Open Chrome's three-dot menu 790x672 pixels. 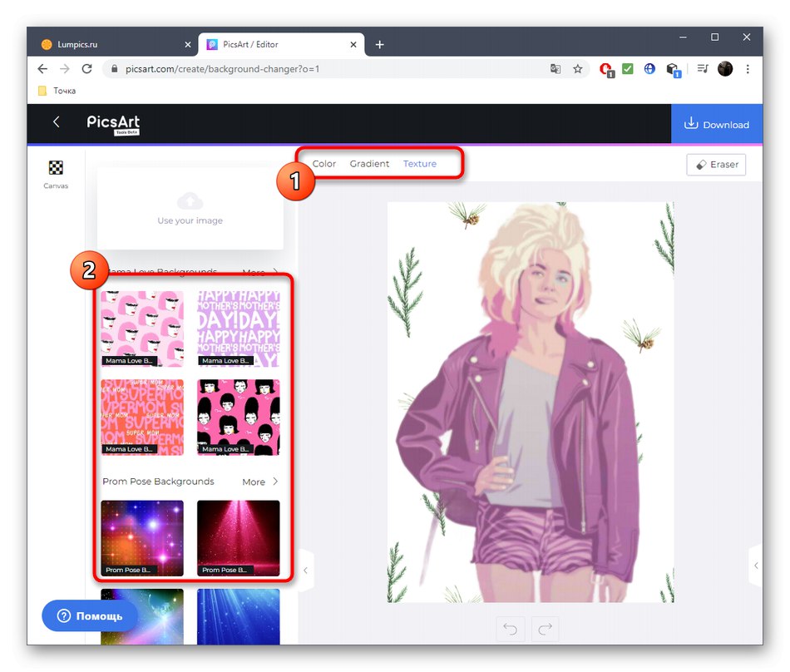pyautogui.click(x=748, y=69)
